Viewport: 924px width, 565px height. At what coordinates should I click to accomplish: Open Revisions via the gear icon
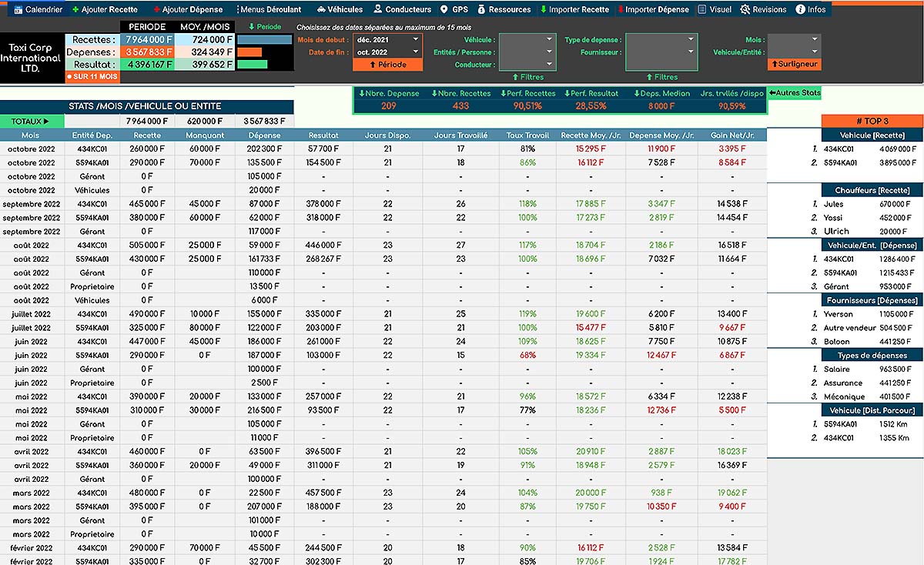pyautogui.click(x=745, y=9)
